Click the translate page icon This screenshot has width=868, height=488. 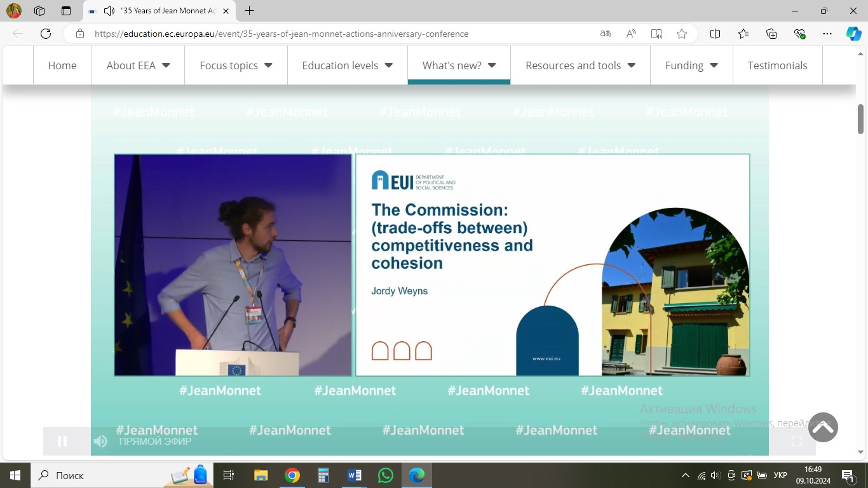[606, 34]
